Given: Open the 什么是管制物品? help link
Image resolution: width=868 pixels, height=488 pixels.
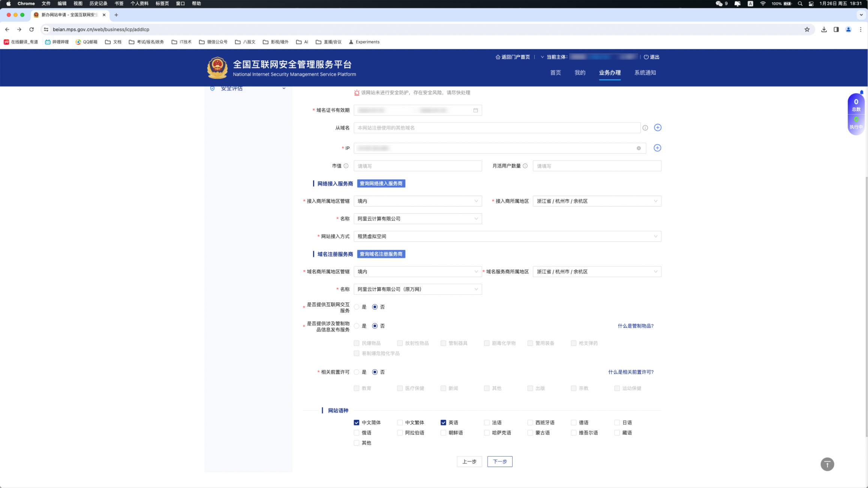Looking at the screenshot, I should point(635,326).
